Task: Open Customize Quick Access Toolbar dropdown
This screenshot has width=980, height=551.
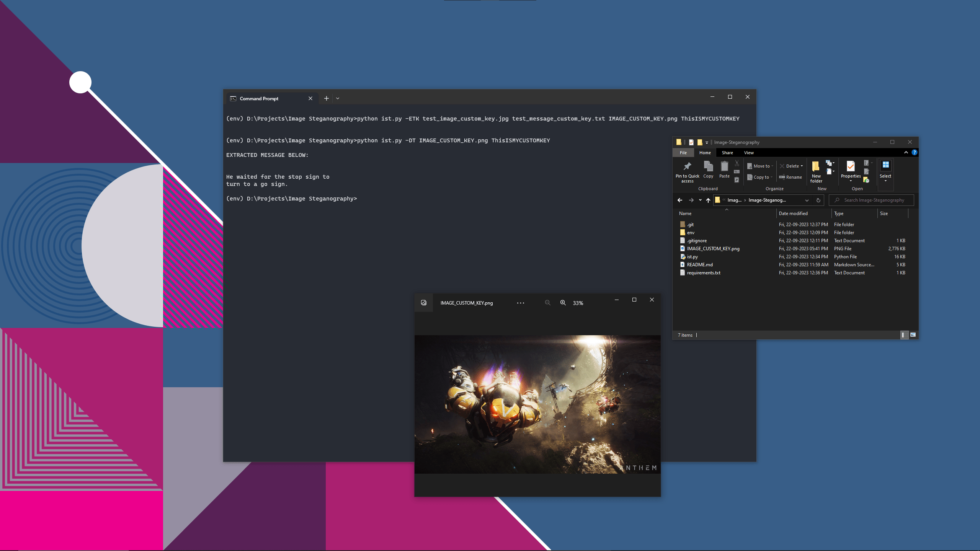Action: pos(707,143)
